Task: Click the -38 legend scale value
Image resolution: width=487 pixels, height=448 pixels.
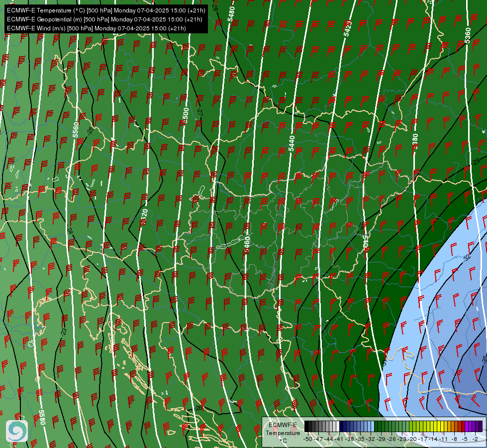Action: click(349, 440)
